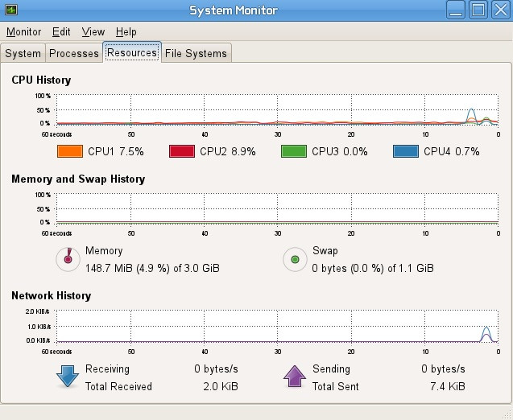This screenshot has height=420, width=513.
Task: Click the CPU History graph area
Action: [x=278, y=109]
